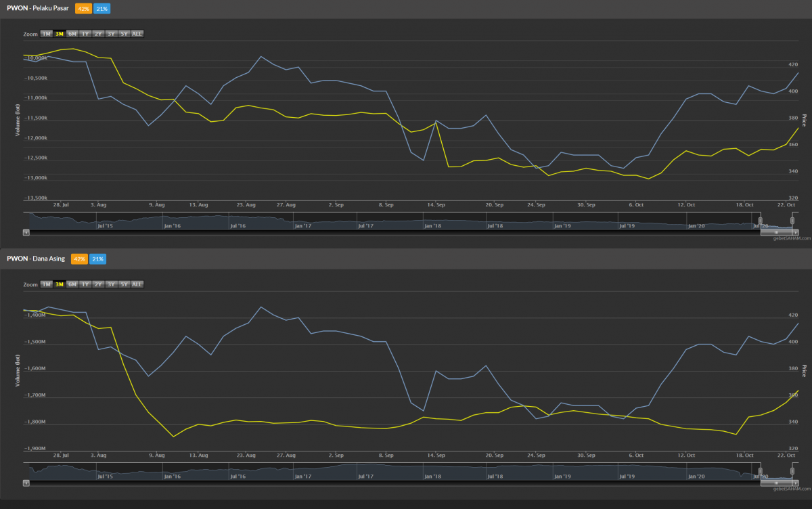Set Dana Asing chart zoom to 1M
This screenshot has height=509, width=812.
[46, 284]
